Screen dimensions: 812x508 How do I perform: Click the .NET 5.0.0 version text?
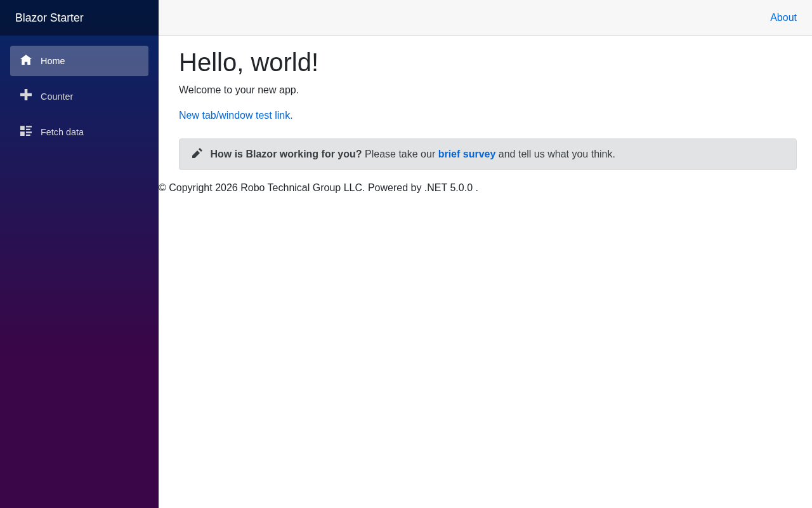[449, 188]
